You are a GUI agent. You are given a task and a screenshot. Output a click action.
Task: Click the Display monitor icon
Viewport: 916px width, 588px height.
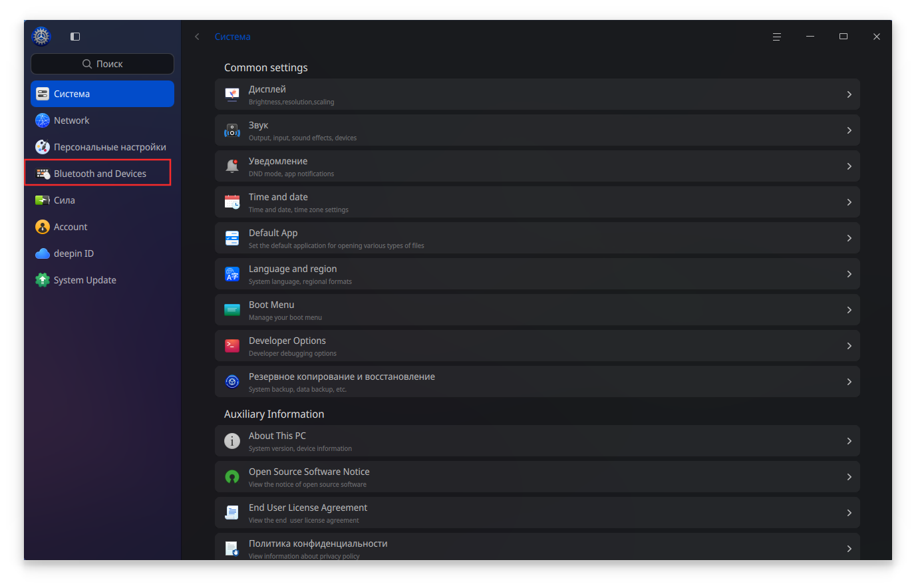click(232, 94)
